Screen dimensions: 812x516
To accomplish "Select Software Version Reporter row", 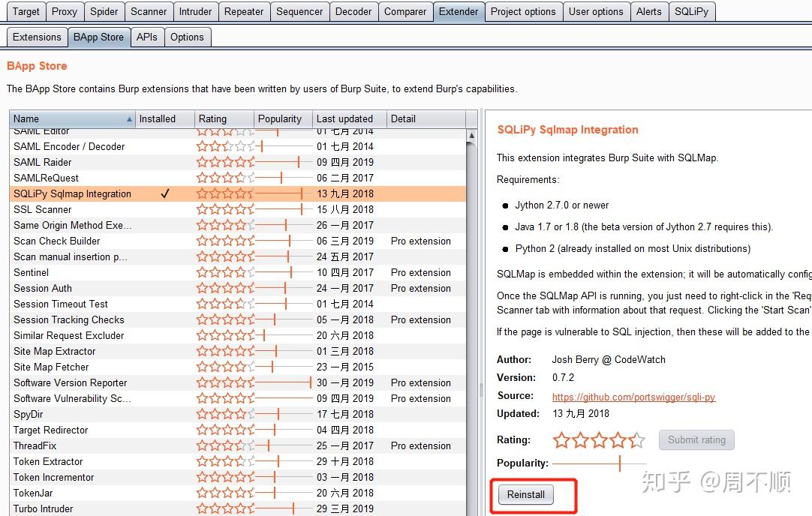I will pyautogui.click(x=238, y=382).
